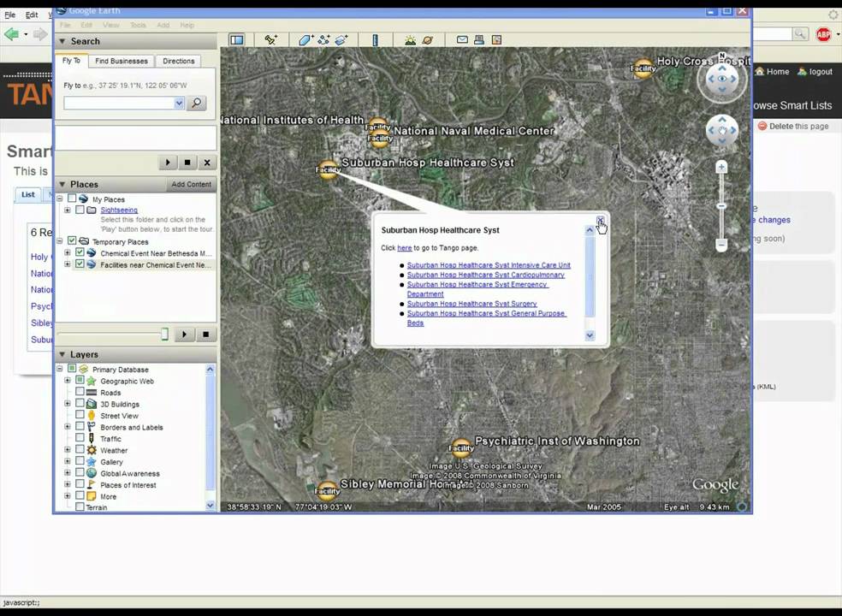842x616 pixels.
Task: Select the Ruler tool icon
Action: 376,39
